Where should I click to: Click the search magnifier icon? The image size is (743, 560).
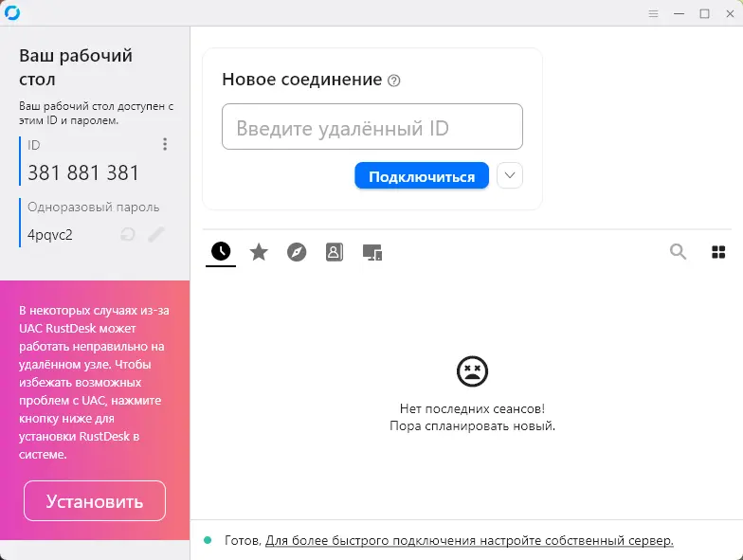[679, 252]
